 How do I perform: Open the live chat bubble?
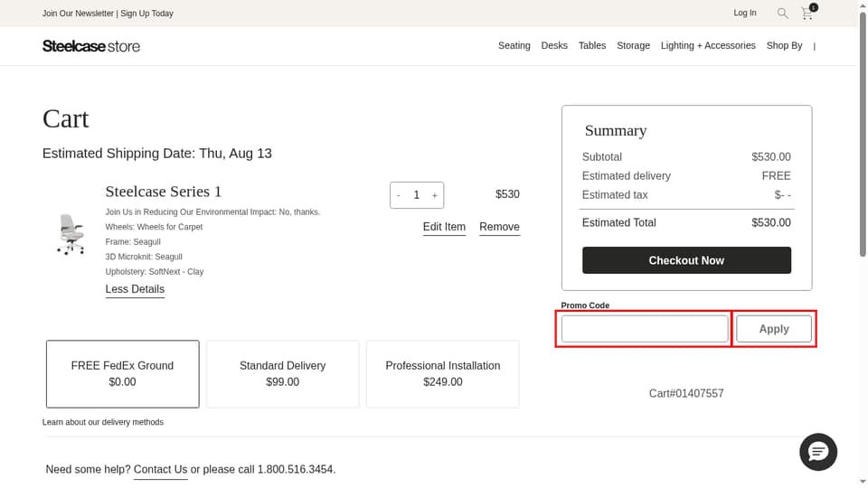(x=817, y=452)
